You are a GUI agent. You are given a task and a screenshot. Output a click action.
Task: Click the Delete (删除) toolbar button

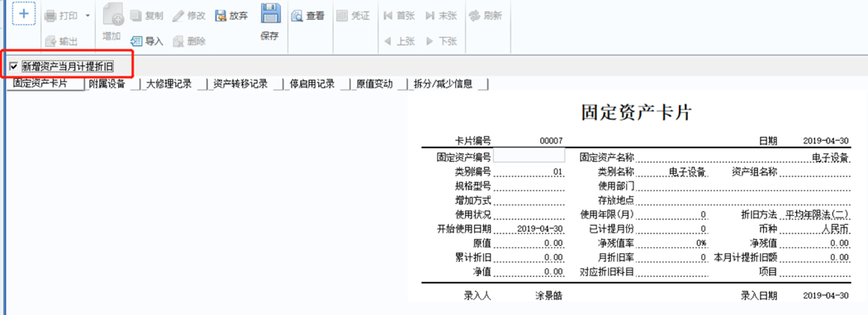(x=189, y=41)
